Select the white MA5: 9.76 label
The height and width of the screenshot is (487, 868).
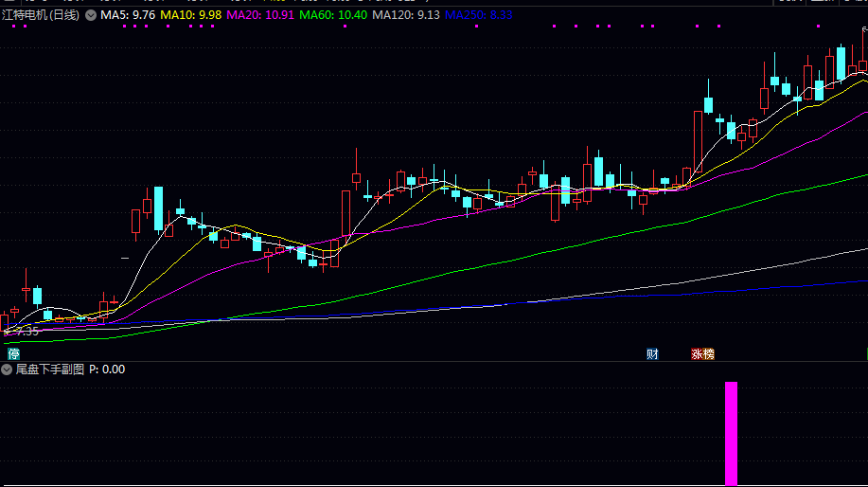128,15
